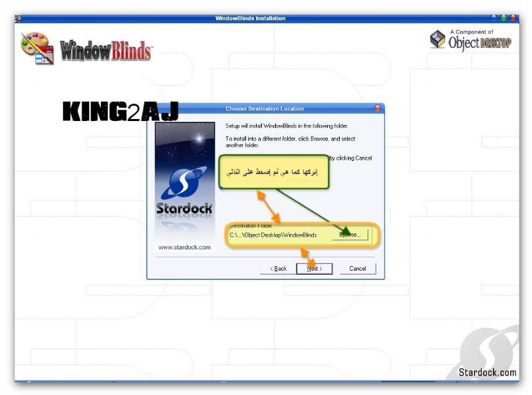This screenshot has height=395, width=532.
Task: Minimize the installer using the blue button
Action: click(494, 18)
